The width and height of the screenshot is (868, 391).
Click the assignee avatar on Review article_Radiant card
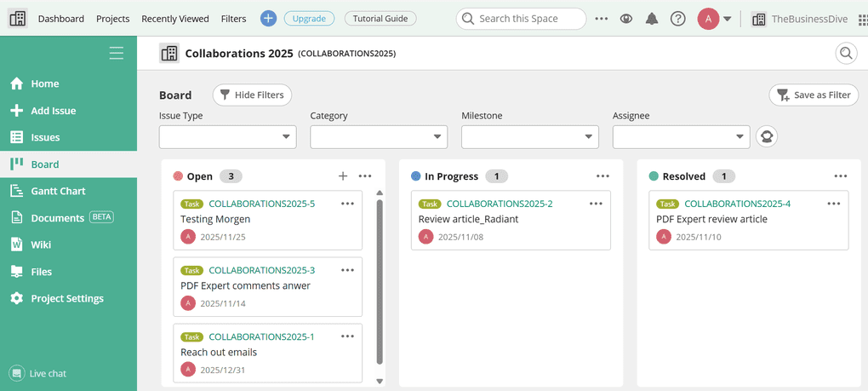tap(426, 237)
